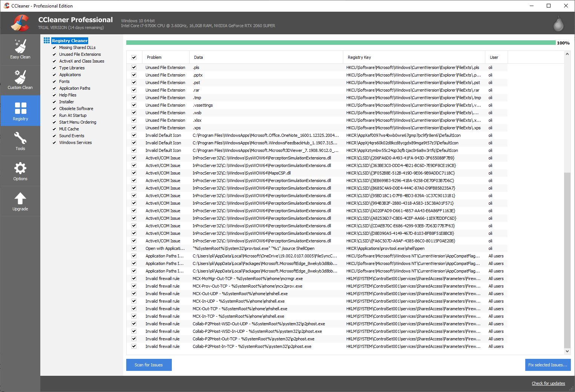Screen dimensions: 575x392
Task: Select the Start Menu Ordering tree item
Action: coord(78,122)
